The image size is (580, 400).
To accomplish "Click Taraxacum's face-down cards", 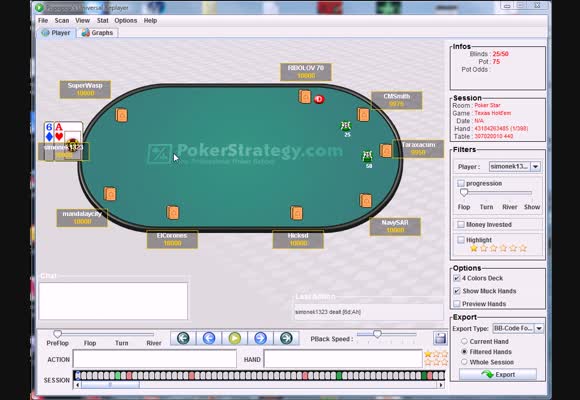I will click(386, 151).
